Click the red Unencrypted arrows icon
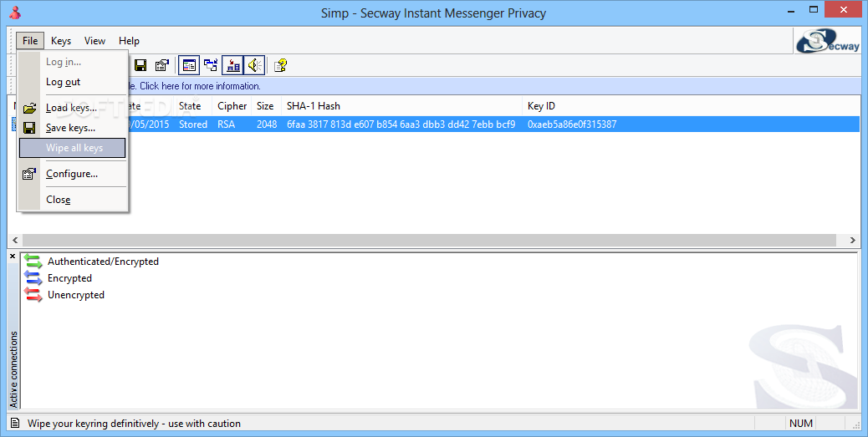Viewport: 868px width, 437px height. tap(33, 295)
